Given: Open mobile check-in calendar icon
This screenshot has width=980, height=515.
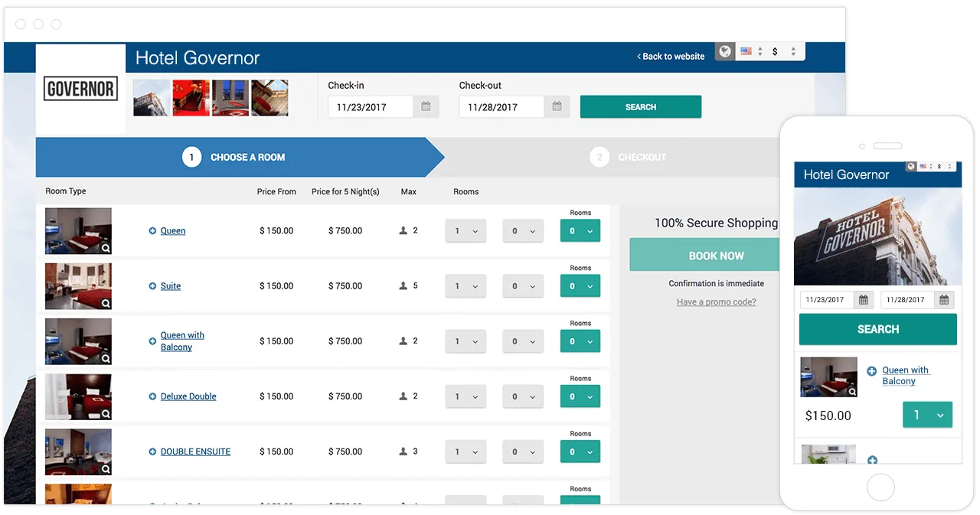Looking at the screenshot, I should [x=863, y=300].
